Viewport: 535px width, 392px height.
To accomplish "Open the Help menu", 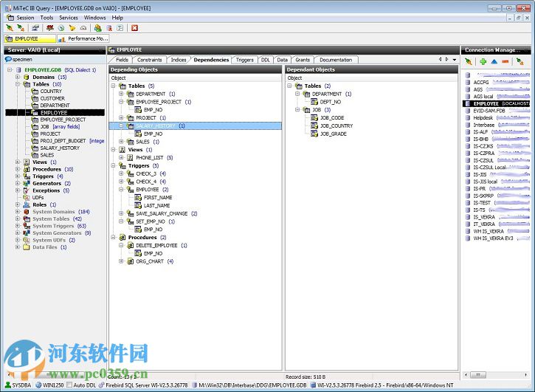I will (117, 18).
